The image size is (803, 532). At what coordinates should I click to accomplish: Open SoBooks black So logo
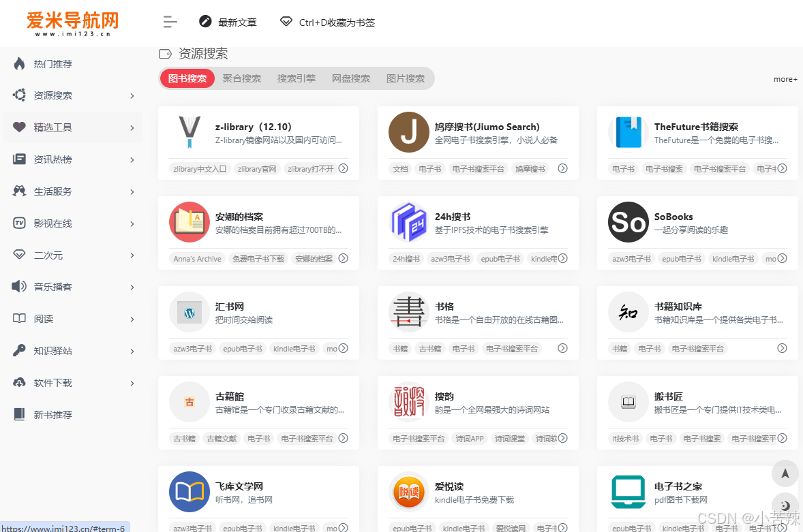628,222
